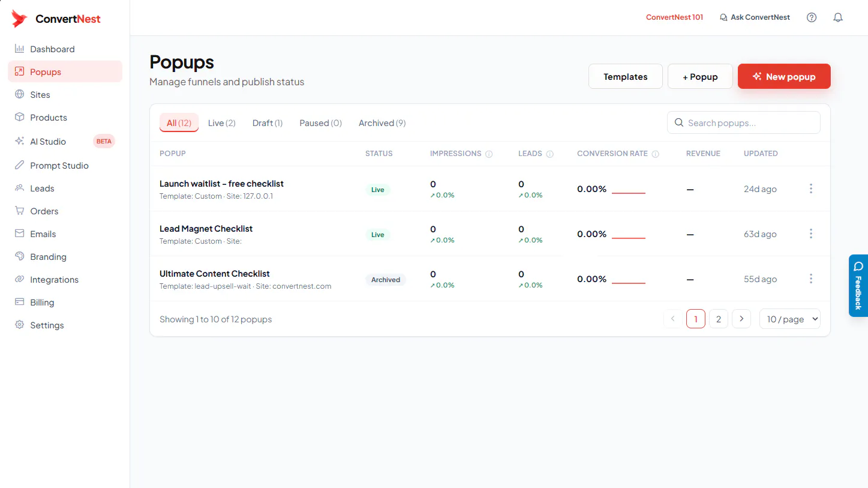Image resolution: width=868 pixels, height=488 pixels.
Task: Open the Leads page
Action: tap(65, 188)
